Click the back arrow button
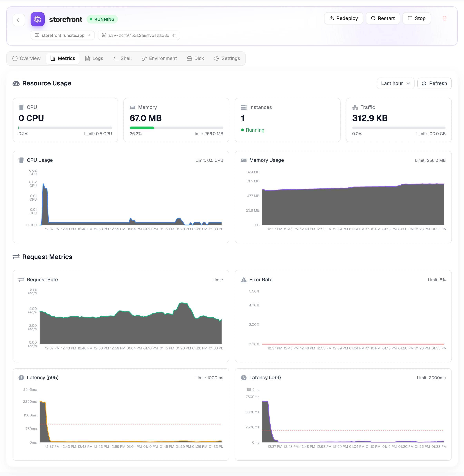The height and width of the screenshot is (476, 464). click(19, 20)
